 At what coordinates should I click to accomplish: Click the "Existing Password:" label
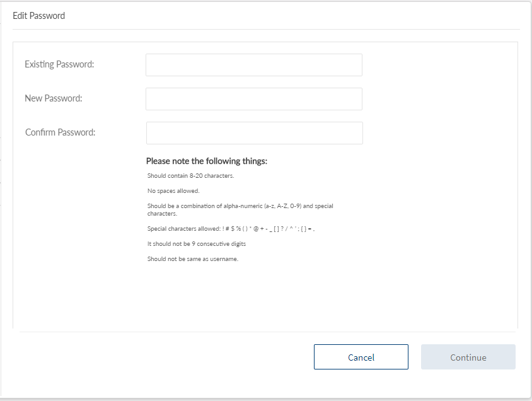point(59,64)
